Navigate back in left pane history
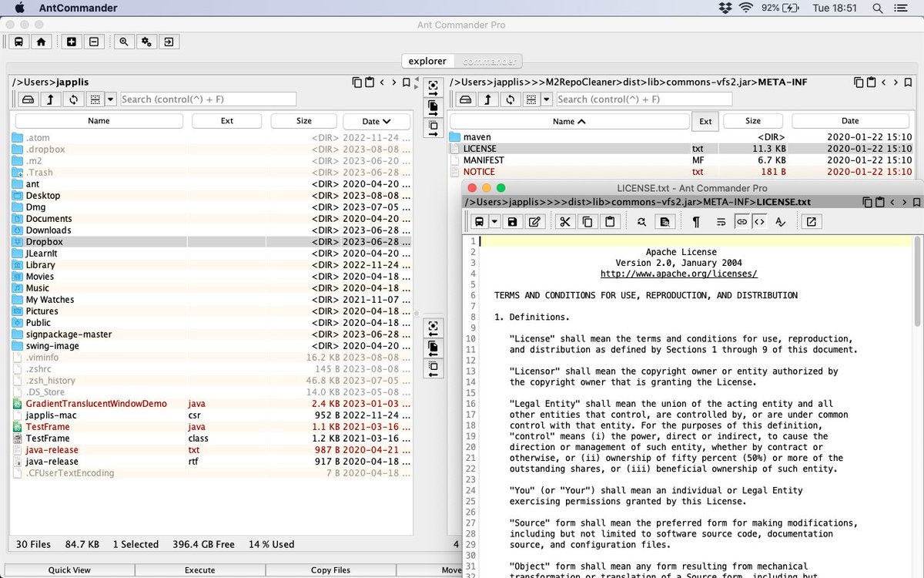The image size is (924, 578). point(382,82)
